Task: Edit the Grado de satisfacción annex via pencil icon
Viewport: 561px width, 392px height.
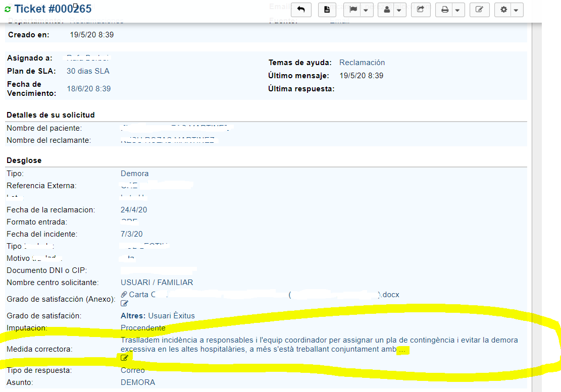Action: click(x=124, y=304)
